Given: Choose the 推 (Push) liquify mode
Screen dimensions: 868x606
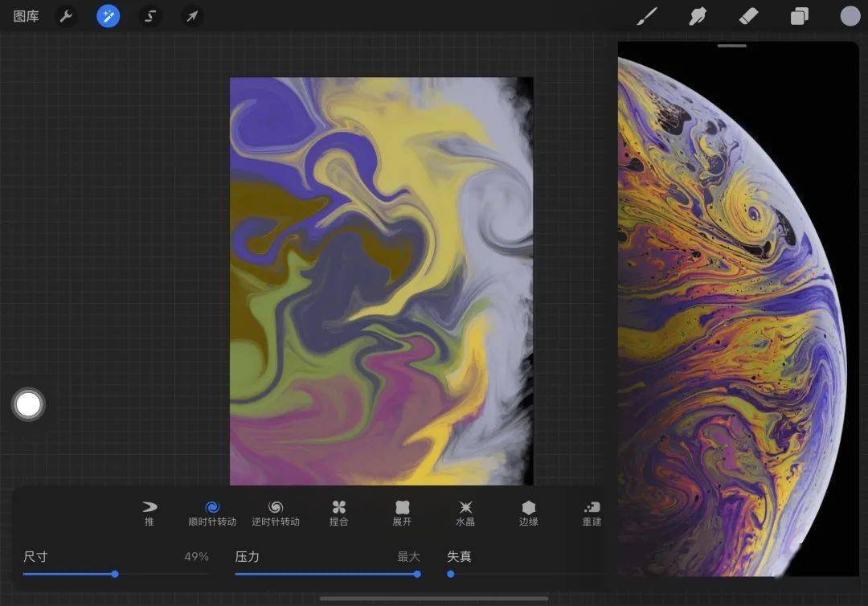Looking at the screenshot, I should (x=149, y=514).
